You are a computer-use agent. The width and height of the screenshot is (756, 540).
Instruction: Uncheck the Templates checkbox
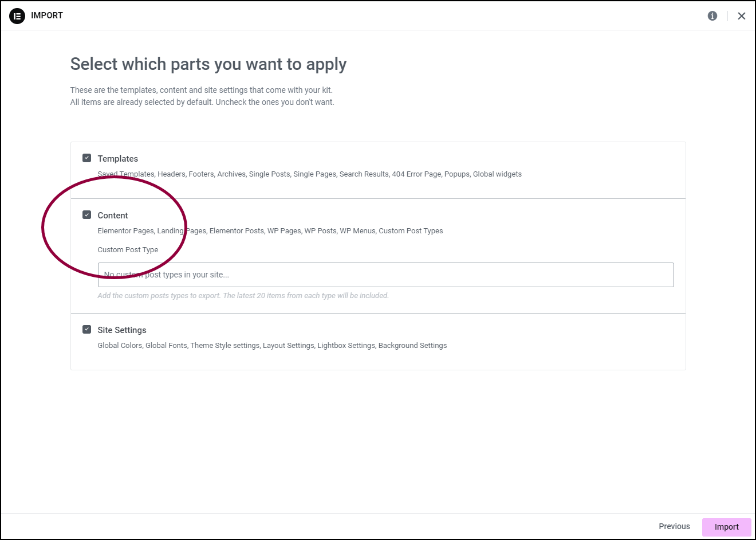click(x=87, y=158)
